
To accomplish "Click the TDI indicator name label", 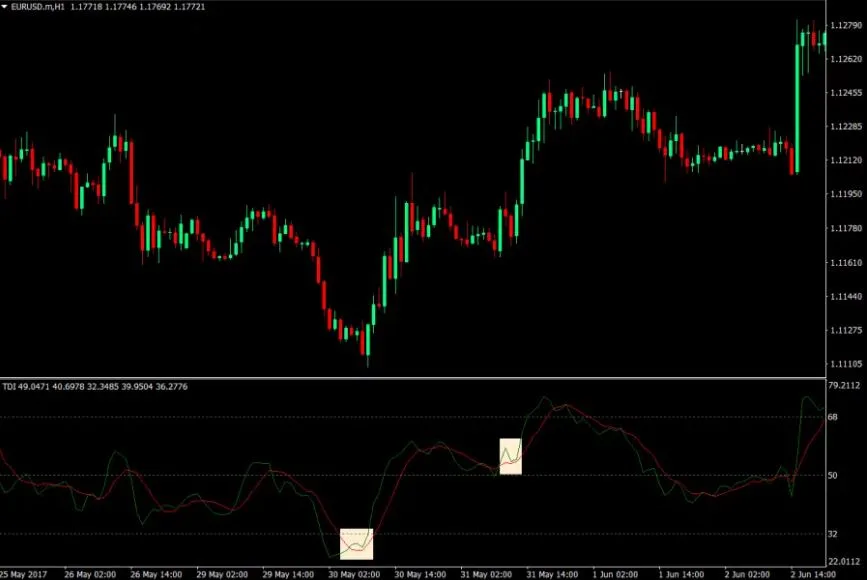I will 10,384.
